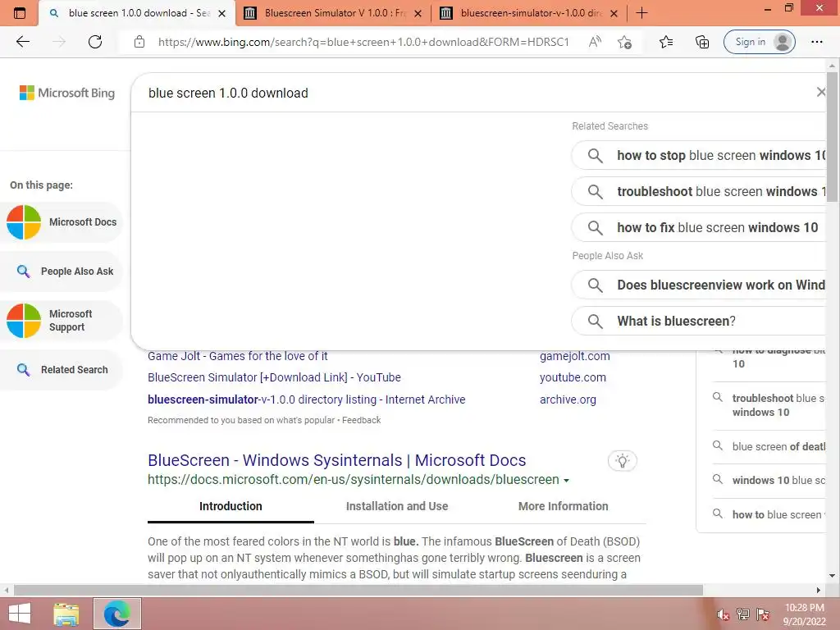Close the blue screen 1.0.0 download tab
840x630 pixels.
(x=221, y=13)
